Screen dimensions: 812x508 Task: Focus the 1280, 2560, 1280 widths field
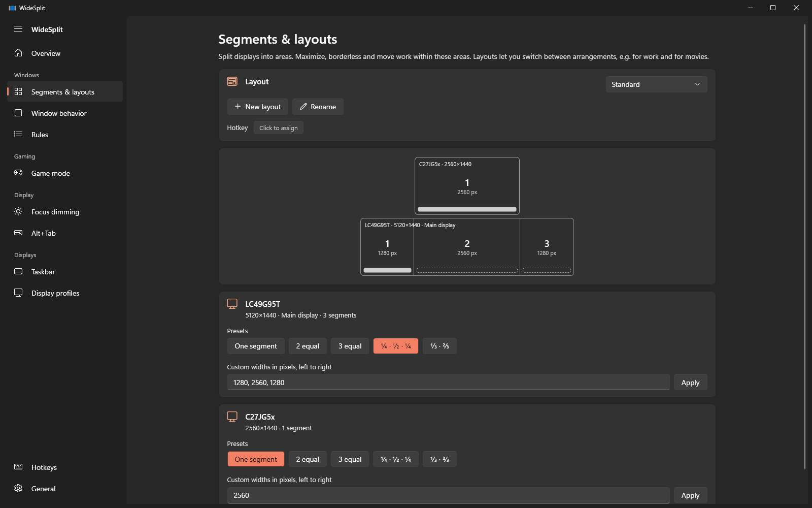[x=448, y=383]
